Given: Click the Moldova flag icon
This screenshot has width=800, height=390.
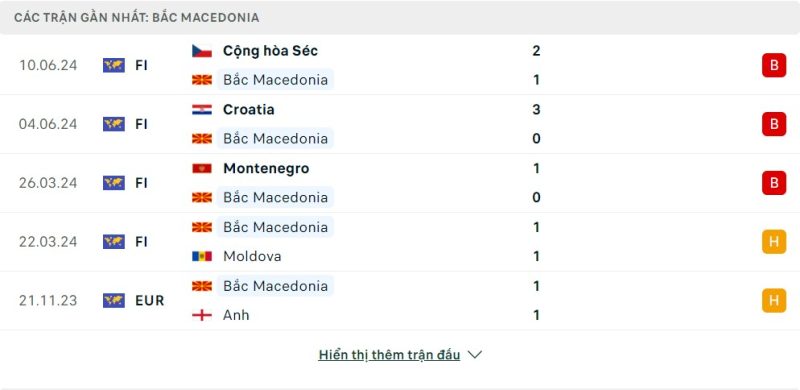Looking at the screenshot, I should point(202,256).
